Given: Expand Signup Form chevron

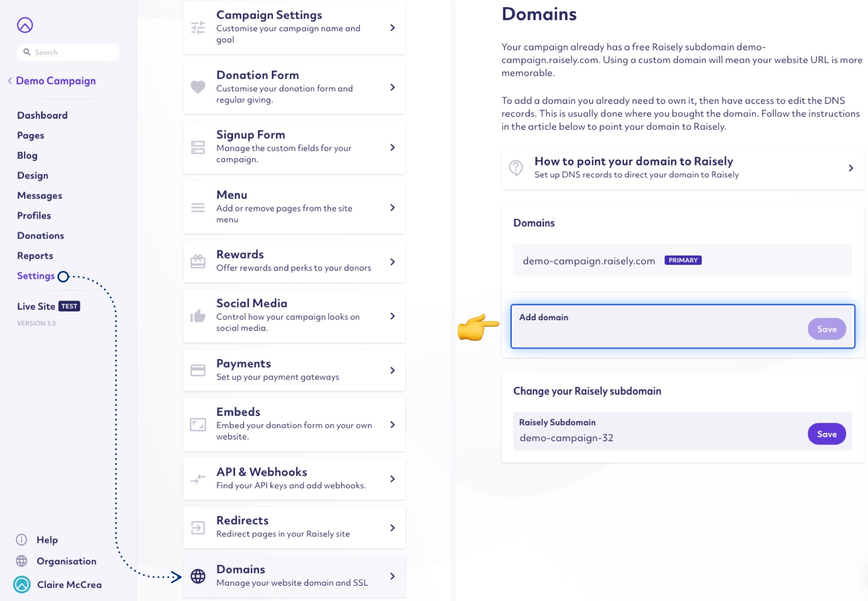Looking at the screenshot, I should point(393,147).
